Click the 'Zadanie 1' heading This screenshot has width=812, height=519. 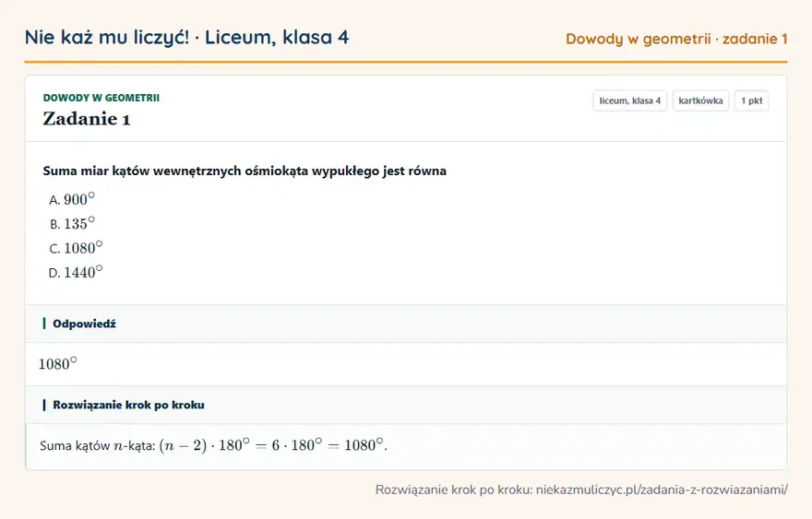(87, 119)
